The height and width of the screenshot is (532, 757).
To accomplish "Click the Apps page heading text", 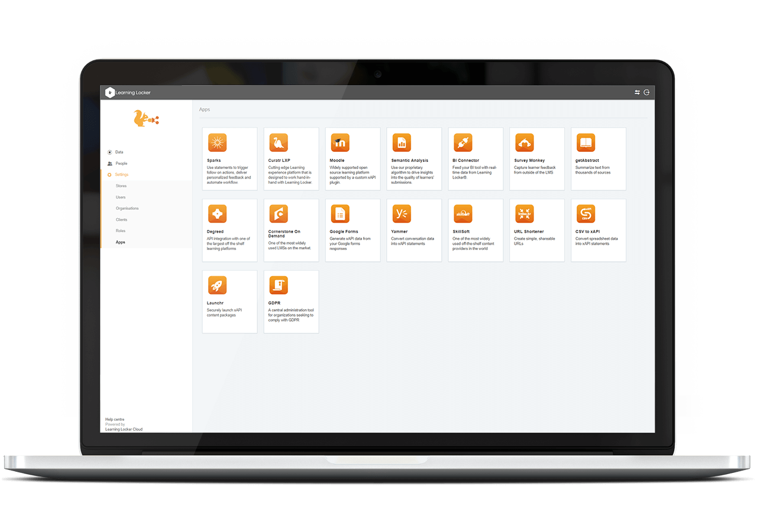I will pyautogui.click(x=205, y=109).
